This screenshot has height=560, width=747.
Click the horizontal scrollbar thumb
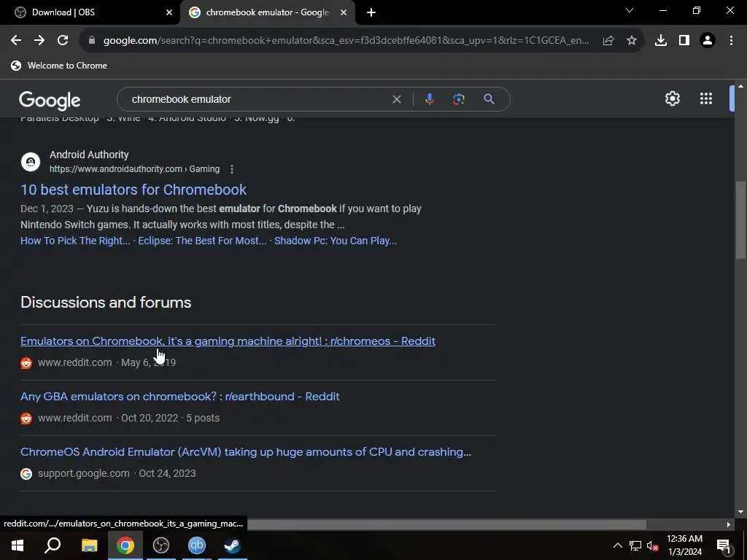point(446,524)
